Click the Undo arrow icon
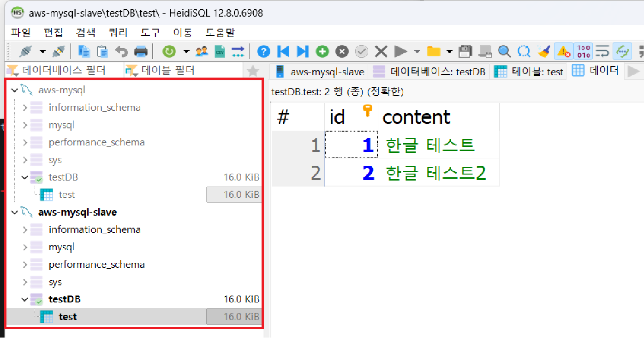The height and width of the screenshot is (338, 644). 121,51
